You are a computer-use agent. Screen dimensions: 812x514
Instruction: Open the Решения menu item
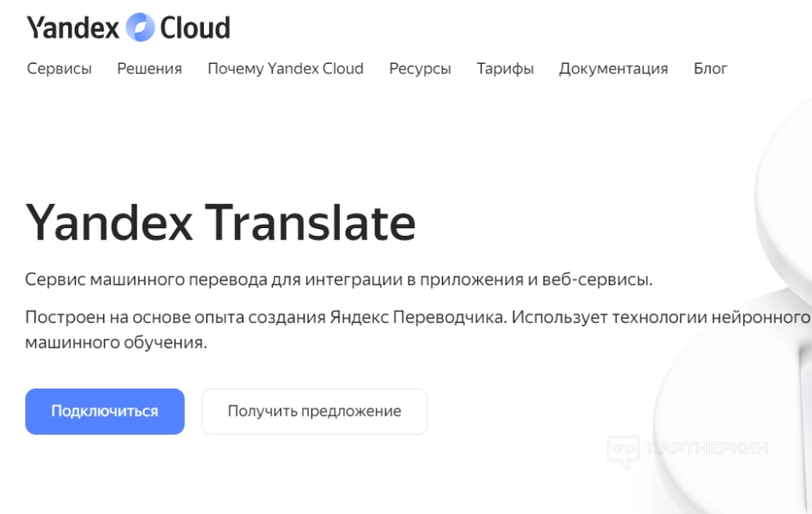149,68
